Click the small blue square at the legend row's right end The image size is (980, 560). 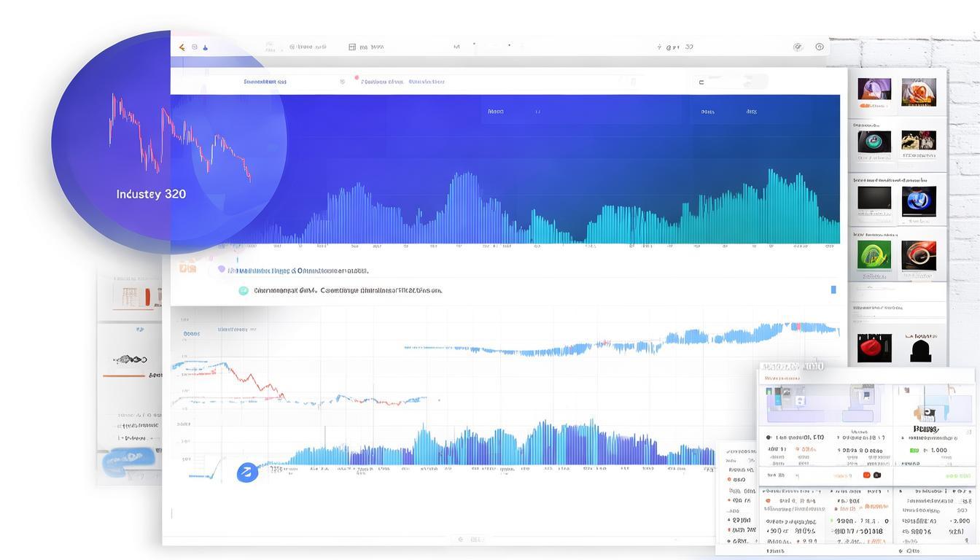833,289
